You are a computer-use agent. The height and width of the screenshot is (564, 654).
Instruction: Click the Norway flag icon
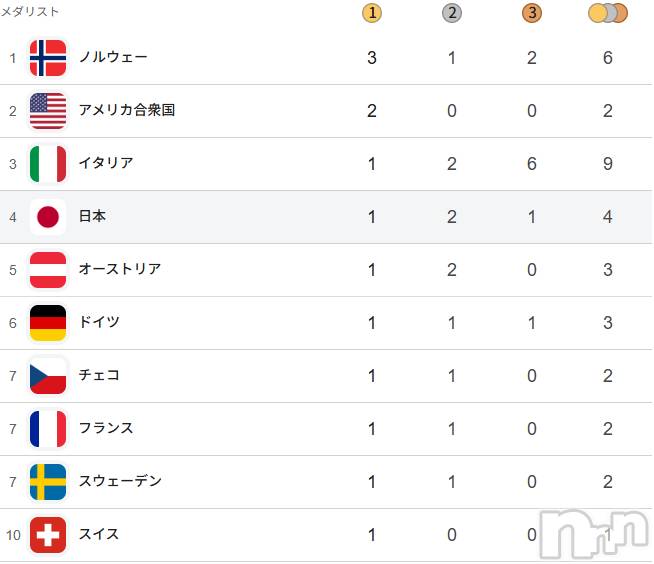tap(48, 58)
